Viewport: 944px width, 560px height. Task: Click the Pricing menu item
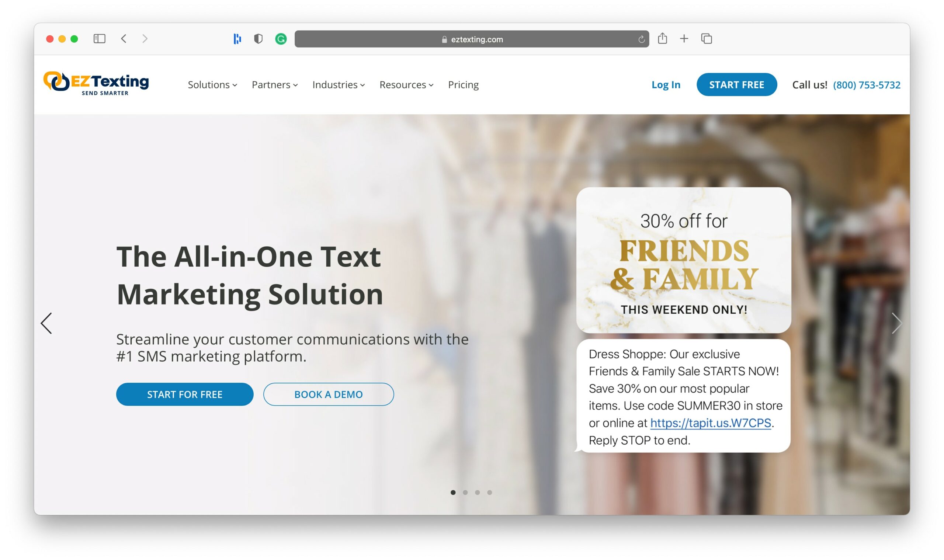tap(463, 84)
